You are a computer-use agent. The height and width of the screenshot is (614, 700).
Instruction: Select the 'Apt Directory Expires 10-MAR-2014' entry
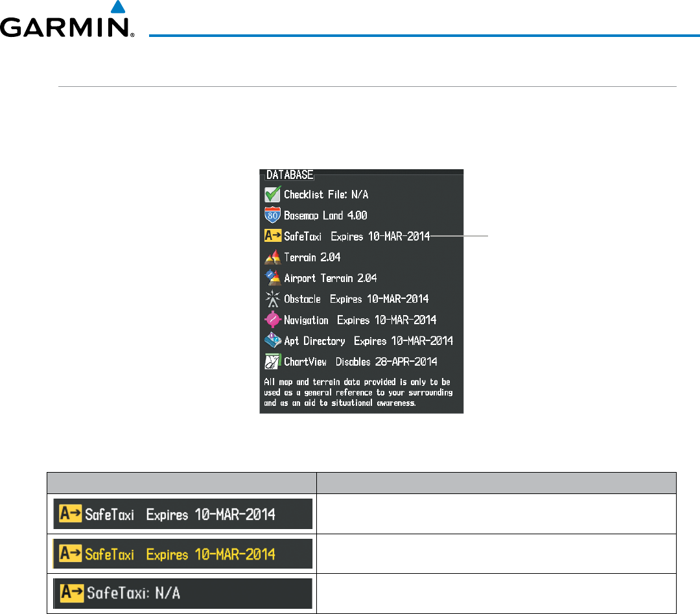(368, 340)
